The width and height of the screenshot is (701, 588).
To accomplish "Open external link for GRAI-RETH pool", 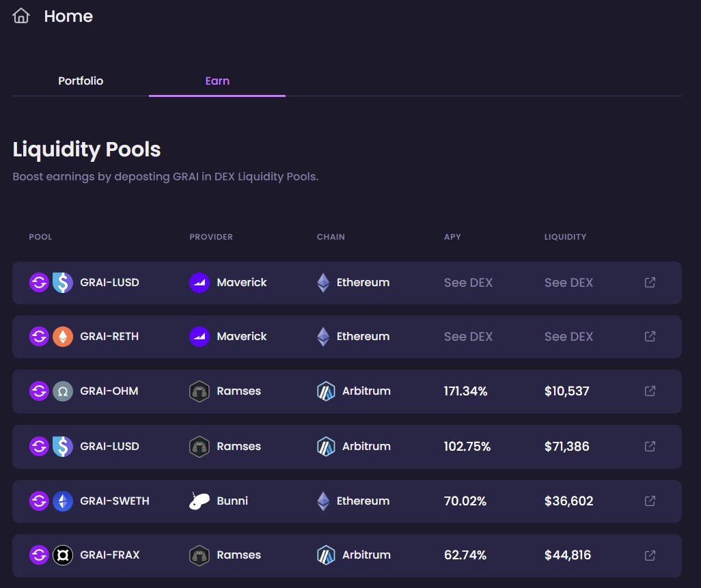I will [650, 336].
